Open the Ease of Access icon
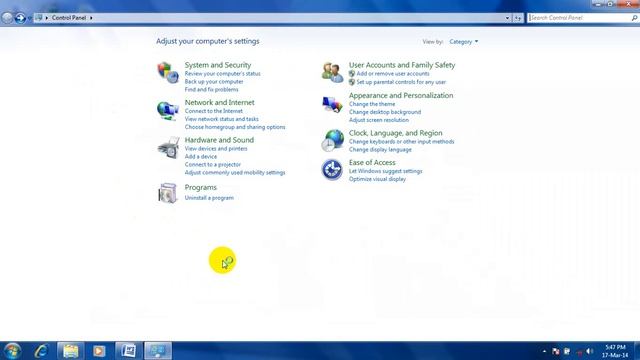 pyautogui.click(x=332, y=170)
